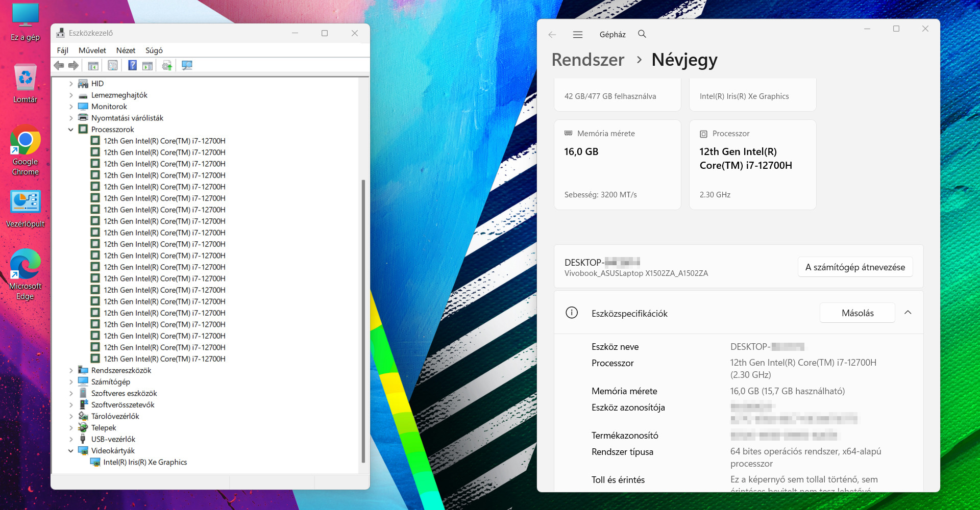980x510 pixels.
Task: Expand the Lemezmeghajtók node arrow
Action: pos(71,95)
